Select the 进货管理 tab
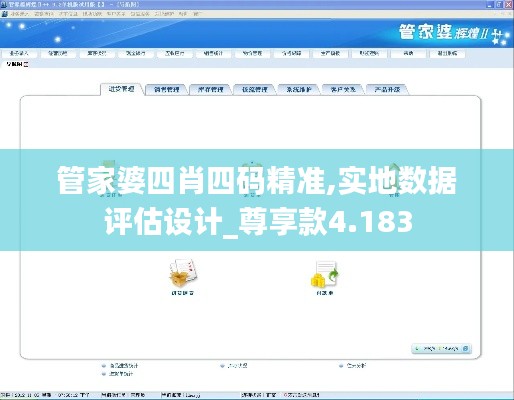The width and height of the screenshot is (514, 400). click(122, 89)
